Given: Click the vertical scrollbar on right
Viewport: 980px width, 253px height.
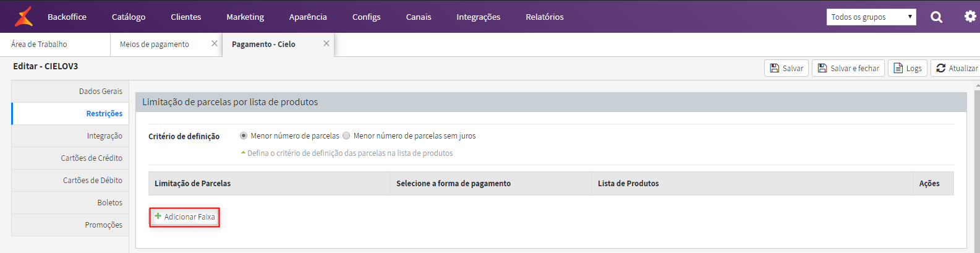Looking at the screenshot, I should point(977,167).
